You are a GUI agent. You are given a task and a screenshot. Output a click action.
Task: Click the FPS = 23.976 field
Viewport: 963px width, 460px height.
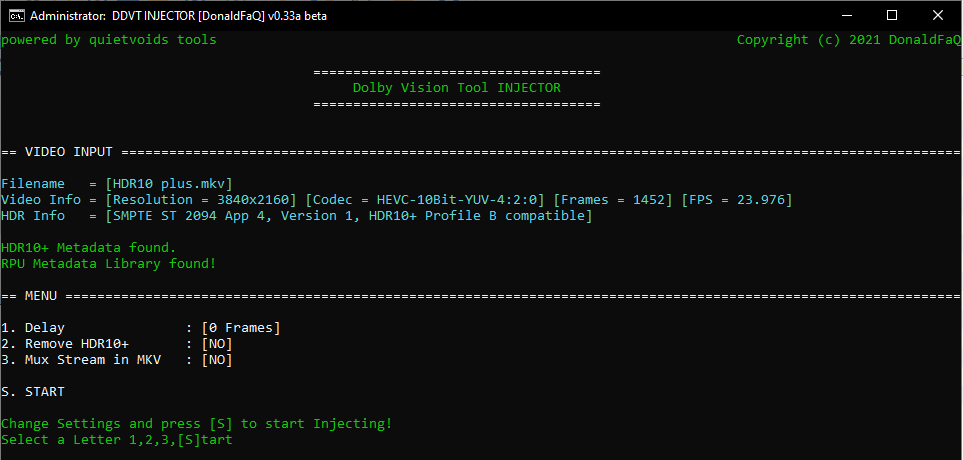coord(737,200)
